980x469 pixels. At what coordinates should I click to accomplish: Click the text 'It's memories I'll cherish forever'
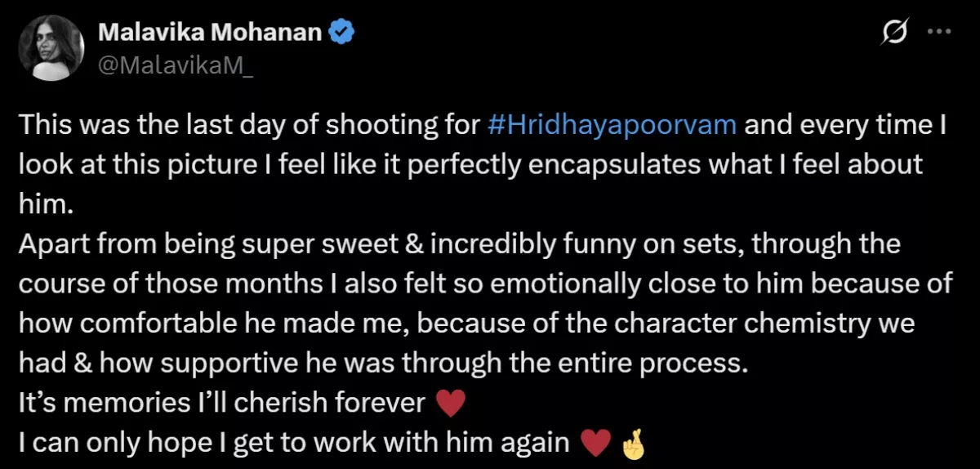coord(220,403)
